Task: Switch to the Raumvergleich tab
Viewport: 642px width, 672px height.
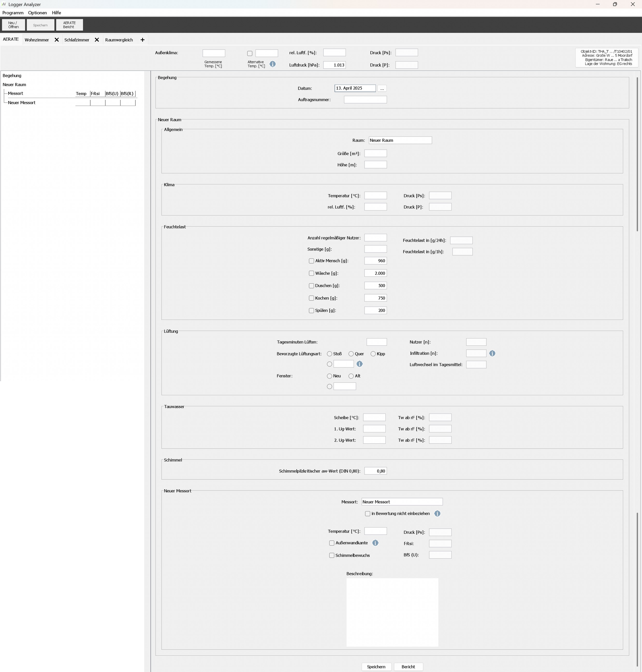Action: point(119,40)
